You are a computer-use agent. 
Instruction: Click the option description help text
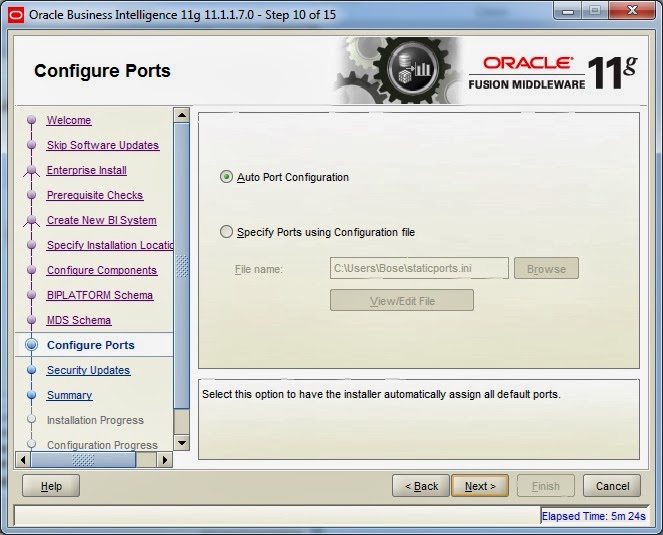[x=381, y=394]
